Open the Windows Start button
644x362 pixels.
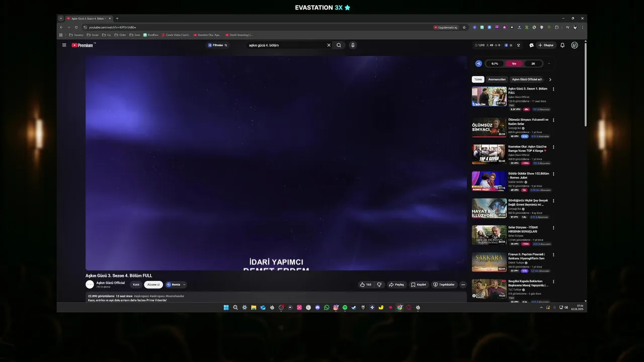(x=226, y=307)
